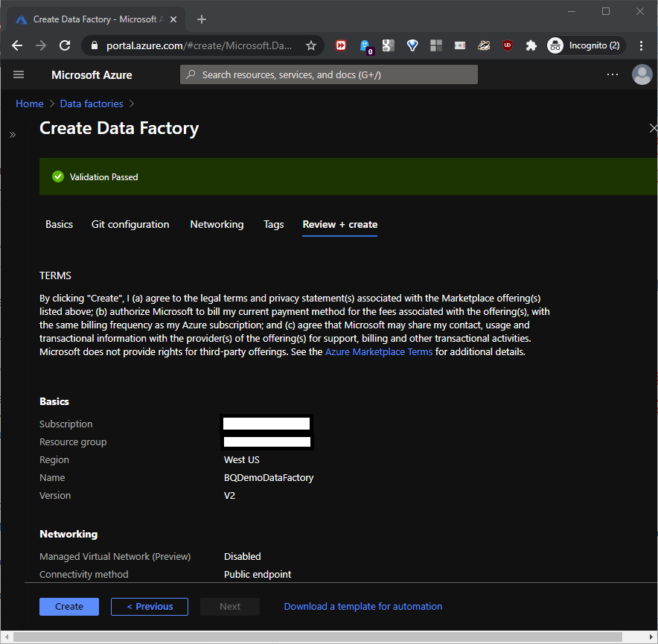
Task: Click the blue shield extension icon
Action: pos(412,45)
